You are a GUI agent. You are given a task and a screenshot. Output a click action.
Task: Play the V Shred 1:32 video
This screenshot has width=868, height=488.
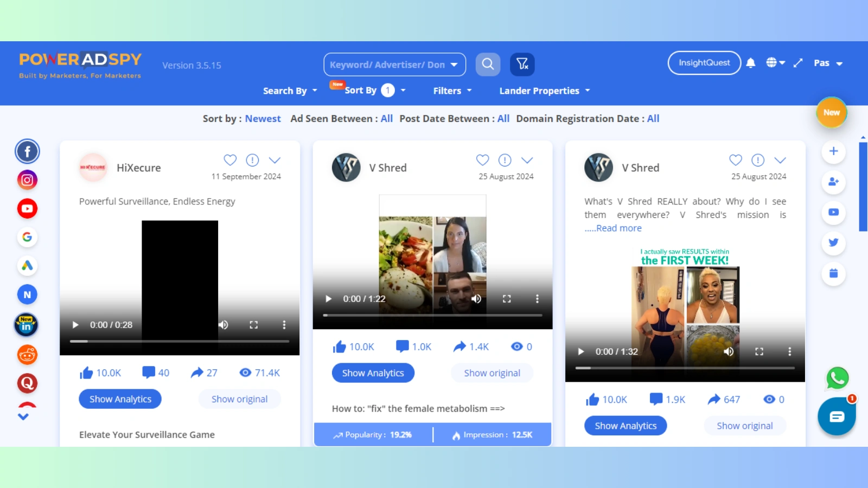click(x=581, y=351)
